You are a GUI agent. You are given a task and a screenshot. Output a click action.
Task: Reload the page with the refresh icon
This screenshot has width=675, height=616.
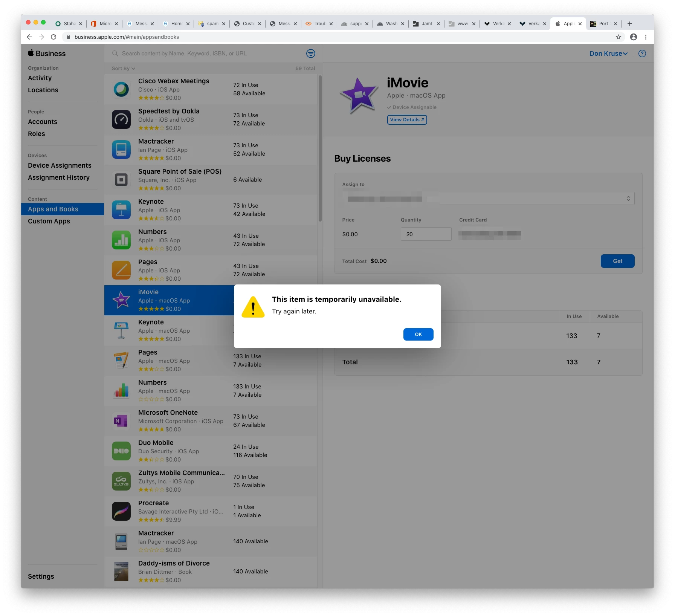click(53, 37)
